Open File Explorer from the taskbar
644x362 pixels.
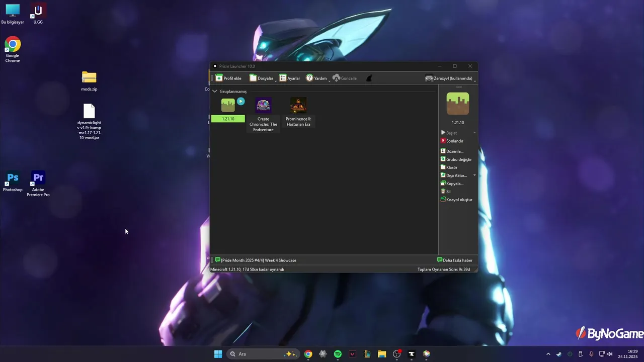(382, 354)
